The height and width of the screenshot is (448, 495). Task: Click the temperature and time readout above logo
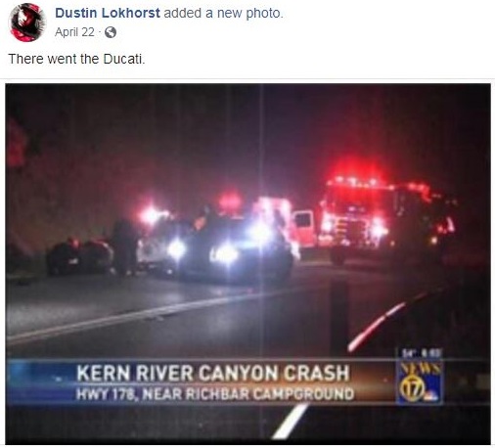pyautogui.click(x=422, y=353)
